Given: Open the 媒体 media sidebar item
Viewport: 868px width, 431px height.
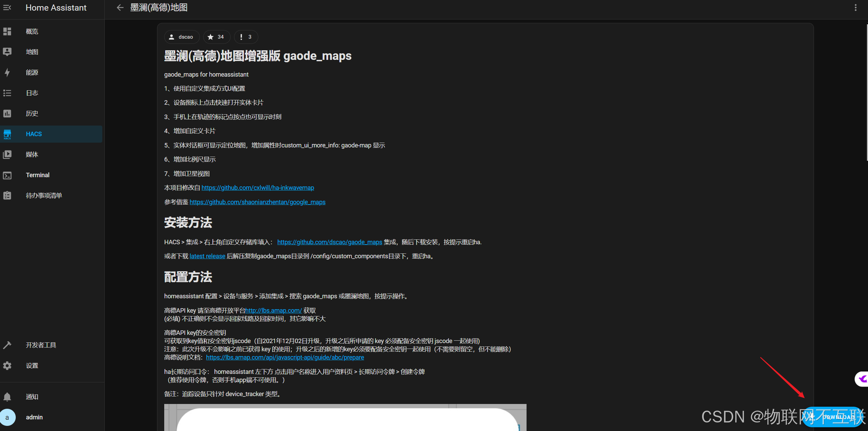Looking at the screenshot, I should point(32,155).
